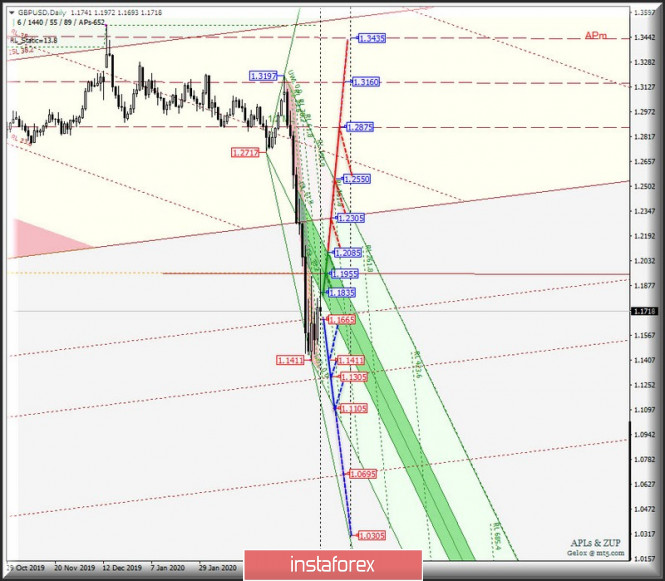Click the GBPUSD.Daily chart title
Viewport: 665px width, 581px height.
(42, 13)
